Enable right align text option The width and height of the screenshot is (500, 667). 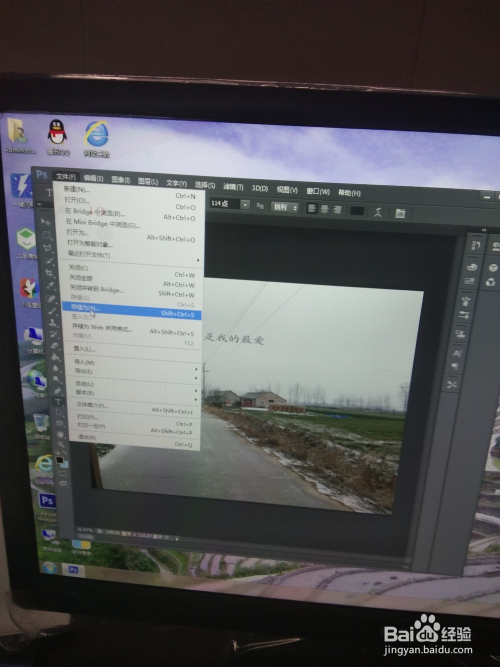337,209
